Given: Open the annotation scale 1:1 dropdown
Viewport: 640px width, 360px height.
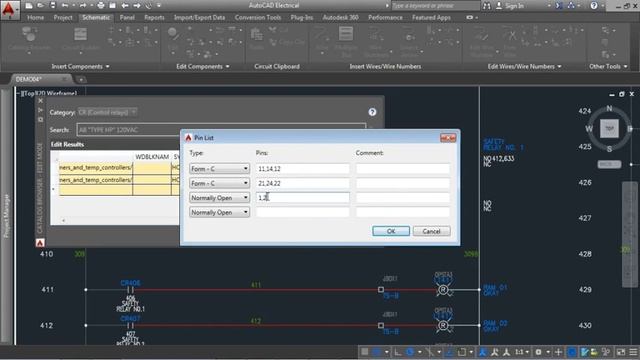Looking at the screenshot, I should coord(522,351).
